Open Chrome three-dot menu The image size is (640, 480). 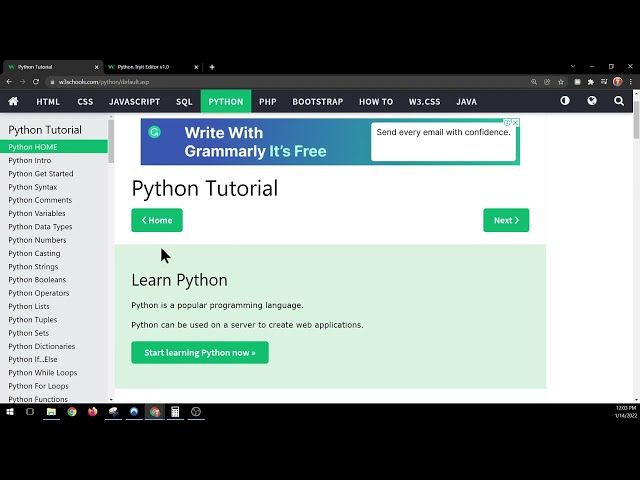tap(631, 82)
